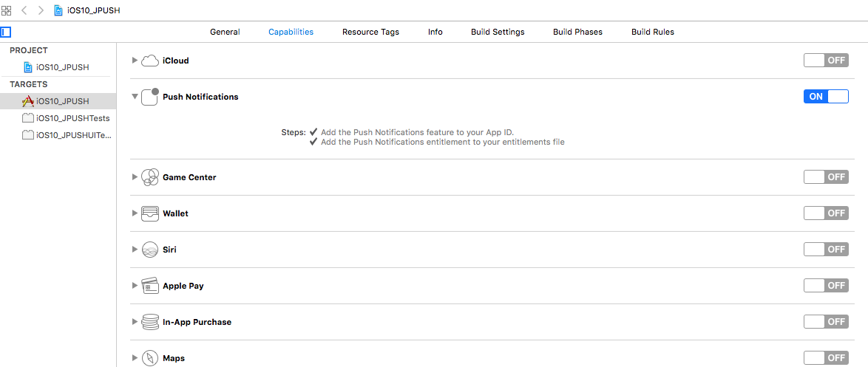Collapse the Push Notifications section triangle

(135, 97)
